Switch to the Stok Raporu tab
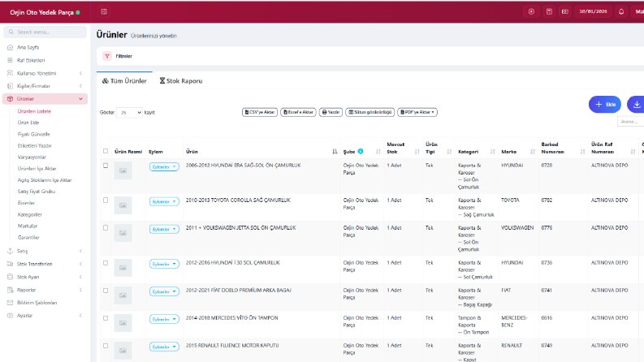This screenshot has height=362, width=644. 181,81
